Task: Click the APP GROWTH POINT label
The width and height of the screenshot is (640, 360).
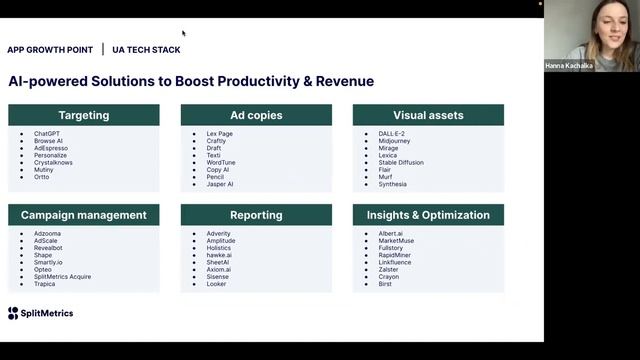Action: coord(50,50)
